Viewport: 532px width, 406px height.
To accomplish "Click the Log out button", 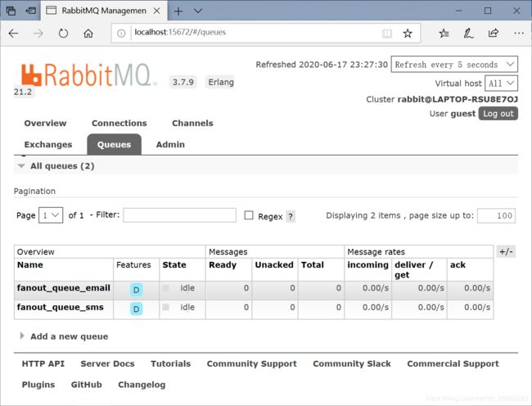I will (498, 114).
